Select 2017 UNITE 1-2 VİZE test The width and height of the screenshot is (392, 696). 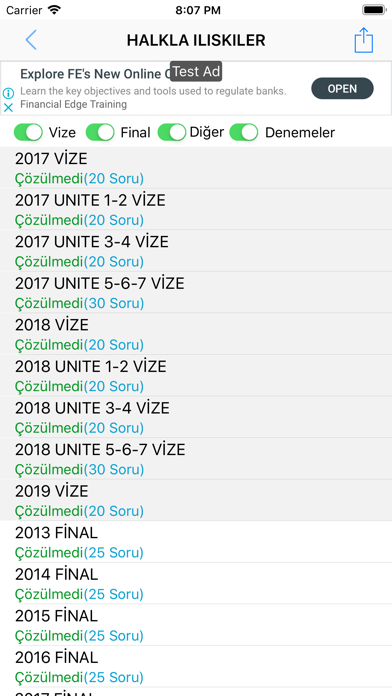pos(196,210)
